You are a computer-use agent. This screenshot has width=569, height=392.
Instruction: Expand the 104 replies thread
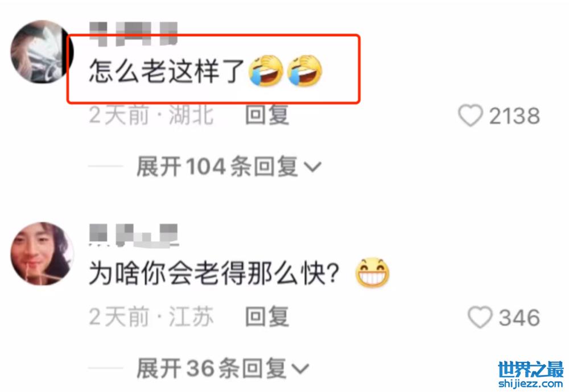coord(229,167)
